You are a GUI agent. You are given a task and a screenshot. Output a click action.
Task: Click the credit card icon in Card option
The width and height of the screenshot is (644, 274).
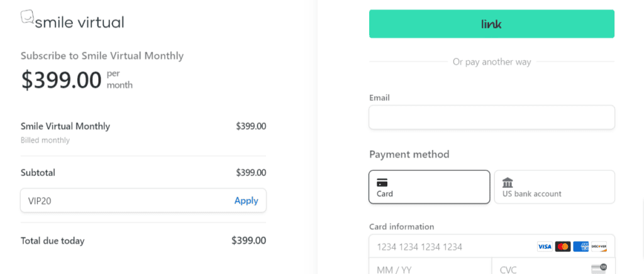tap(382, 183)
